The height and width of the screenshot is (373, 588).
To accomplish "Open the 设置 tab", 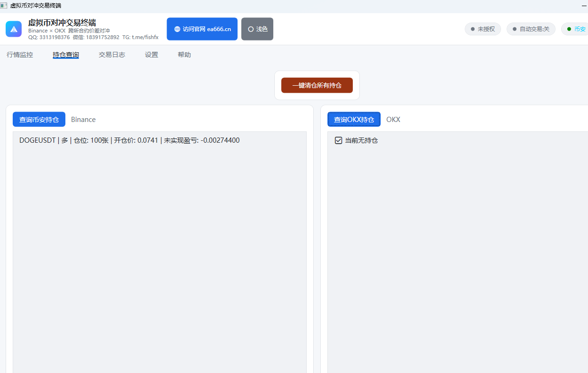I will 151,55.
